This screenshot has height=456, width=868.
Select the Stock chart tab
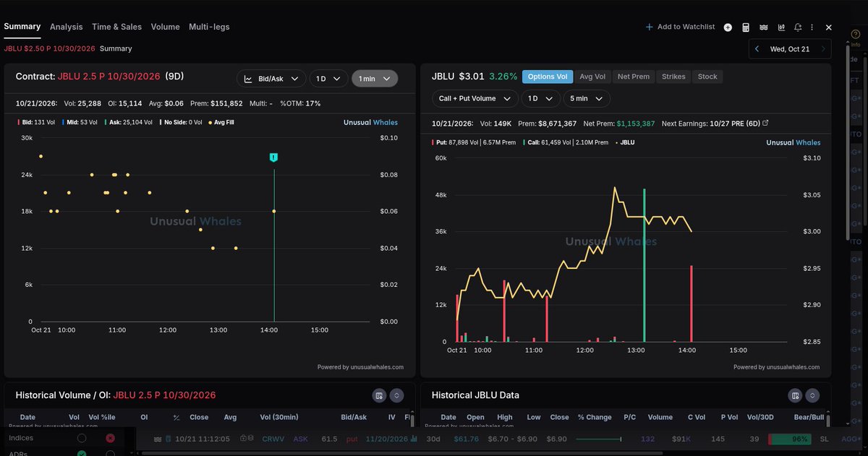point(707,77)
